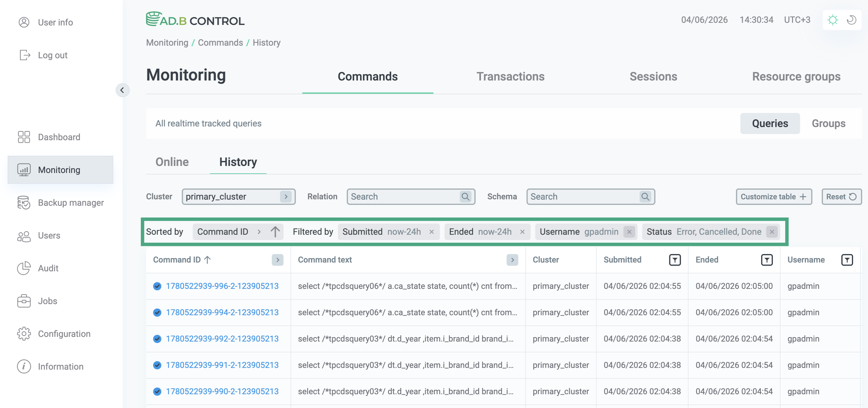Open the Sorted by Command ID selector
Image resolution: width=868 pixels, height=408 pixels.
click(229, 232)
